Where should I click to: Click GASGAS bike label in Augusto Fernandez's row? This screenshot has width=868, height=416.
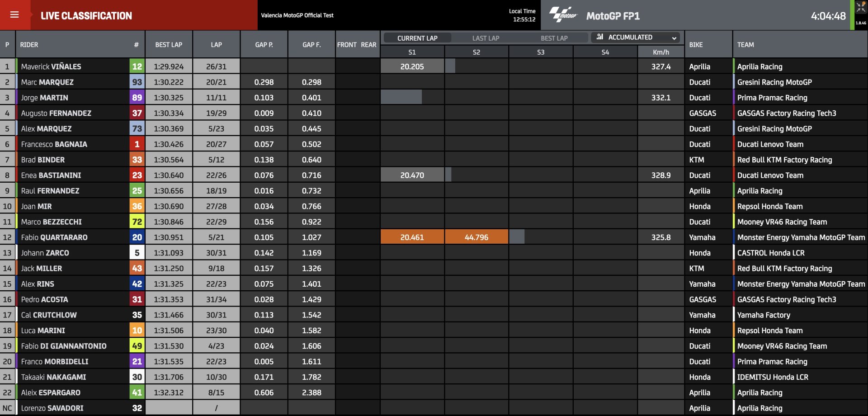(703, 113)
